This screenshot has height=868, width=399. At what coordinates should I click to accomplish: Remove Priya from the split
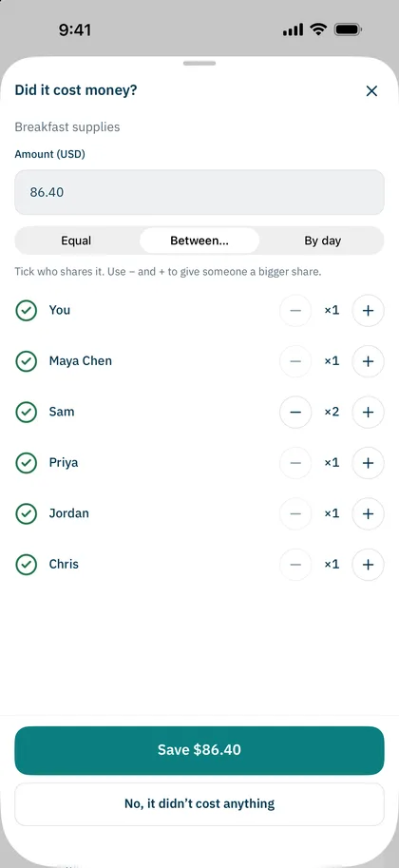pos(26,463)
